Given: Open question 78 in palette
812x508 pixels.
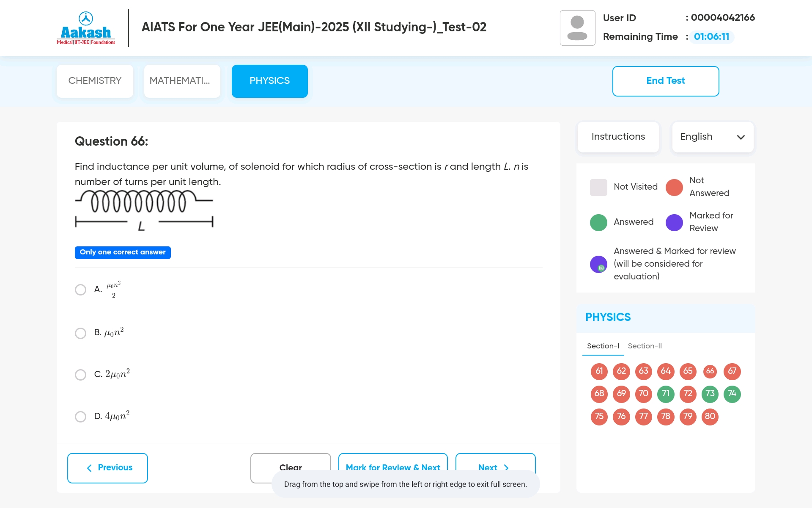Looking at the screenshot, I should tap(666, 417).
